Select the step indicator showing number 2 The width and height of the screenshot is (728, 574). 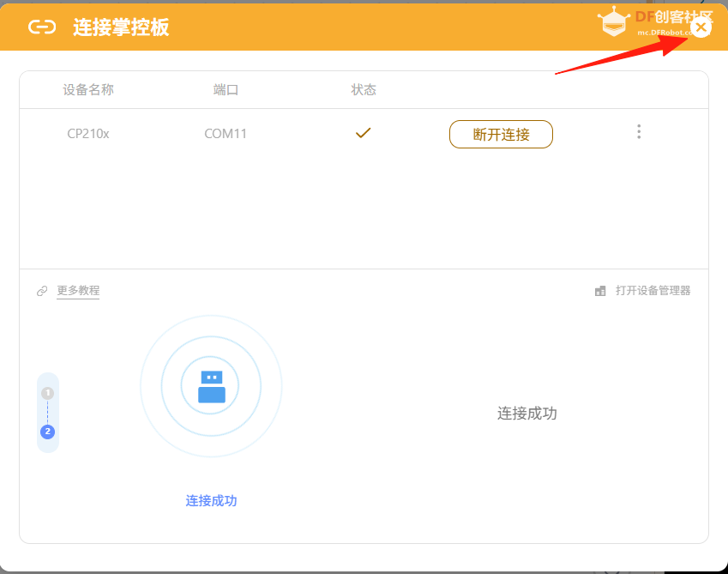[x=48, y=432]
